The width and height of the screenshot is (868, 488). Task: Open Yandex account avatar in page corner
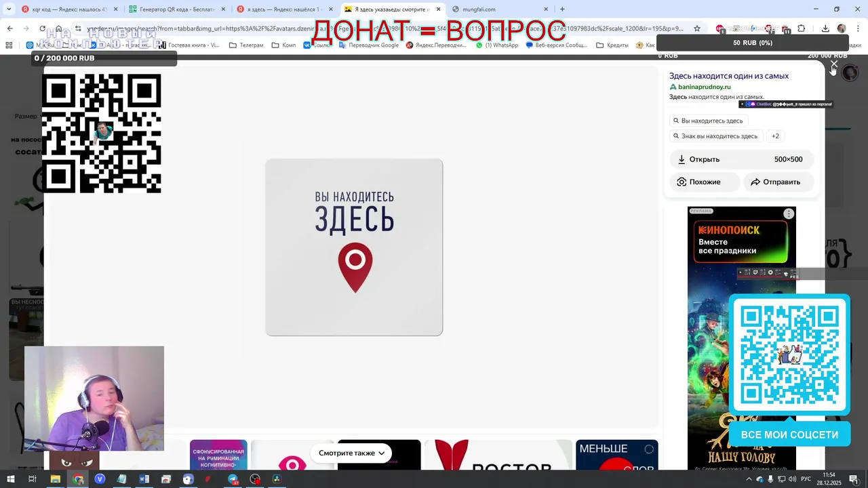850,73
